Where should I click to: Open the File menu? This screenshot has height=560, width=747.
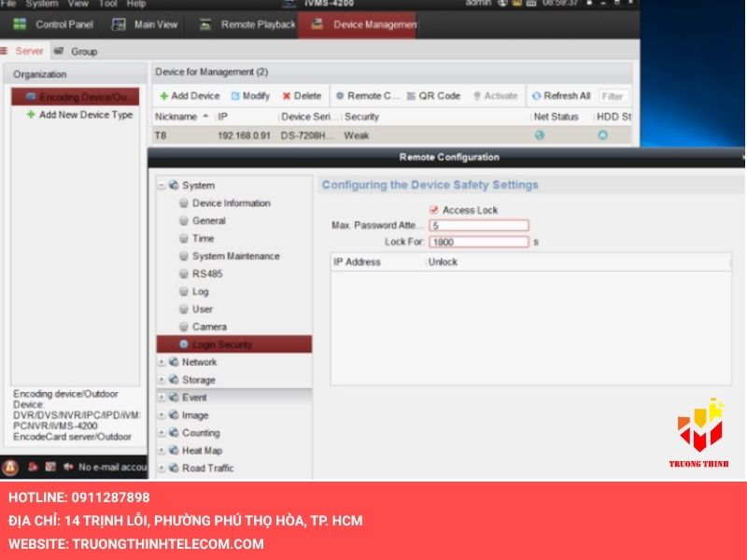pyautogui.click(x=8, y=4)
